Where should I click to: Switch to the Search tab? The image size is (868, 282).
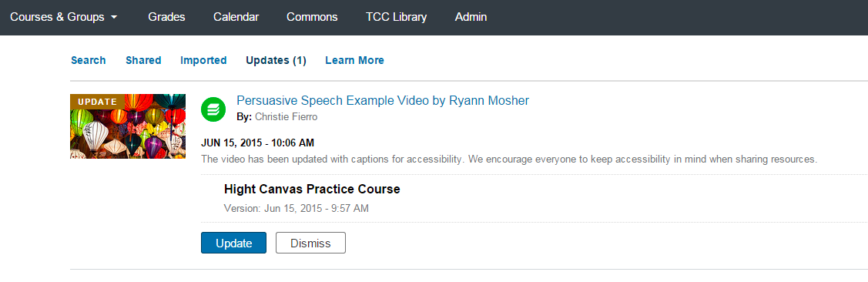[x=88, y=60]
